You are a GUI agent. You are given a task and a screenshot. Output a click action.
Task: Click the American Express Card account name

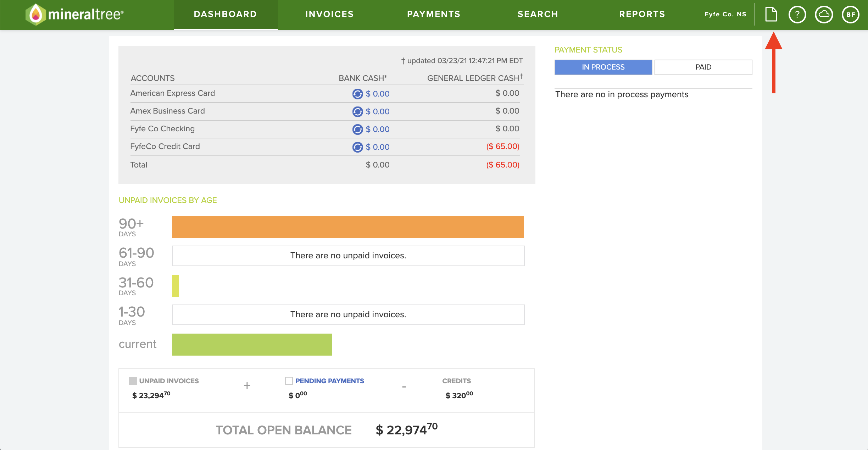pyautogui.click(x=173, y=93)
